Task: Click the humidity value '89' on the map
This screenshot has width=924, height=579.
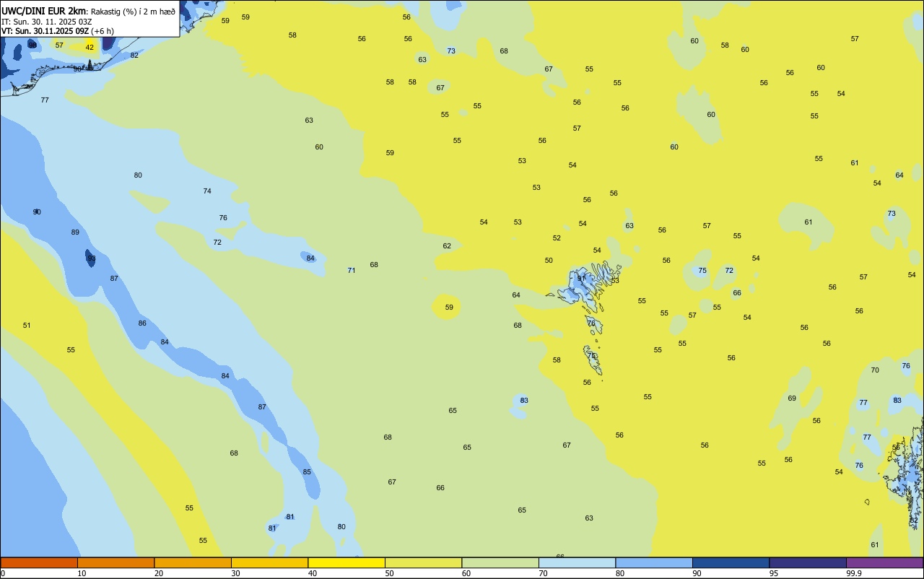Action: point(75,232)
